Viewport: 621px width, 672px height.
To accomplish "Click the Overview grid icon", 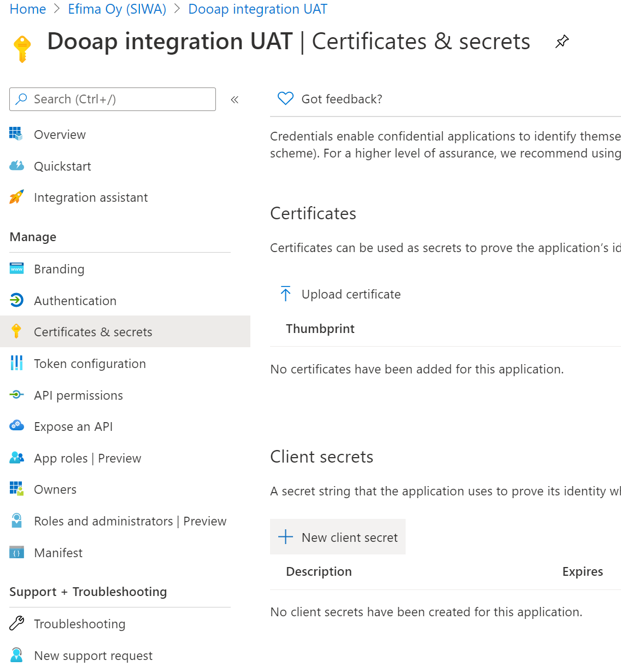I will [x=16, y=134].
